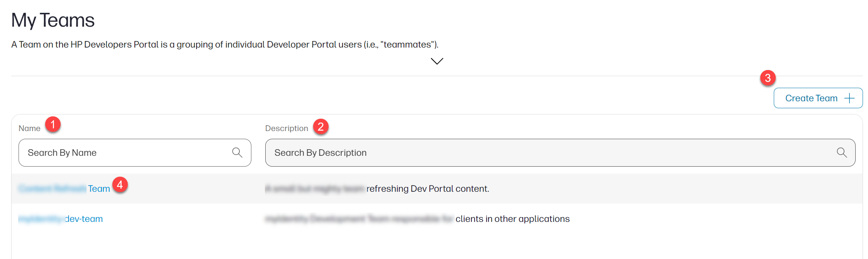Click the Description column label
The width and height of the screenshot is (868, 259).
tap(287, 128)
